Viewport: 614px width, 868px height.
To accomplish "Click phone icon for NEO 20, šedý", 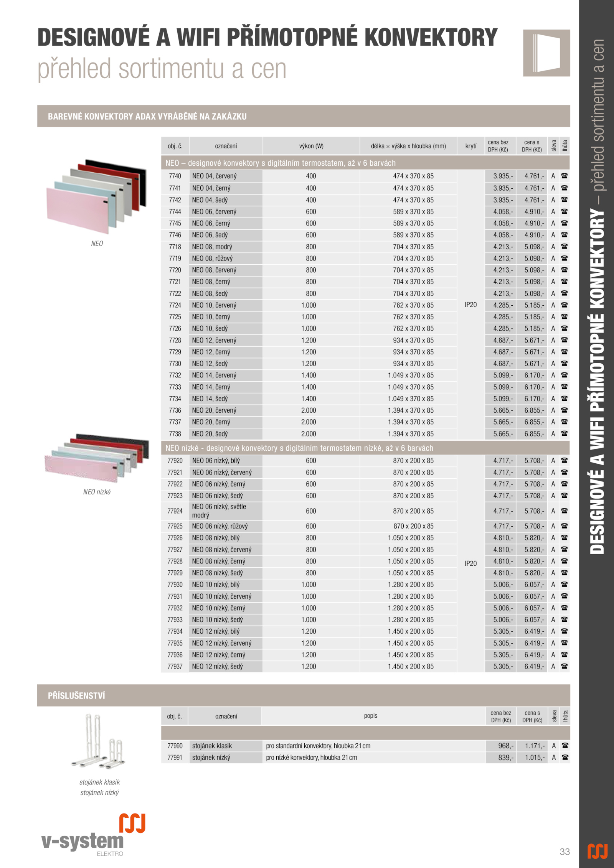I will click(x=564, y=433).
